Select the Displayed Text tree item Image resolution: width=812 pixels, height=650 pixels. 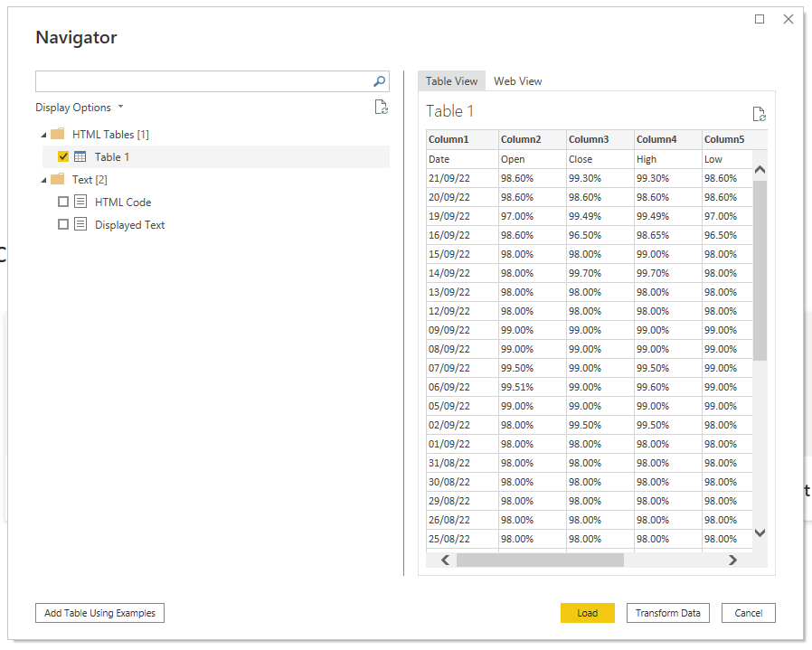click(129, 225)
